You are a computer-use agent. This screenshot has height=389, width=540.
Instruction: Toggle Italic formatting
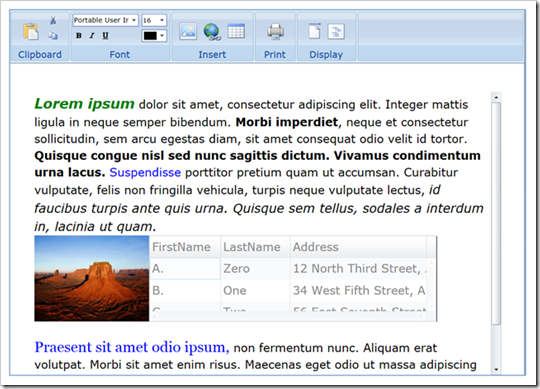(x=92, y=35)
